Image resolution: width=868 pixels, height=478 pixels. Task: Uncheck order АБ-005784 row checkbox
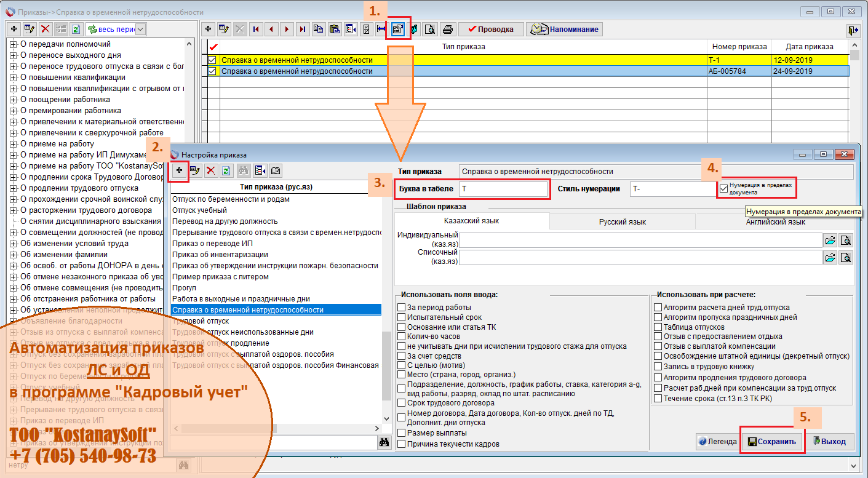pyautogui.click(x=212, y=71)
